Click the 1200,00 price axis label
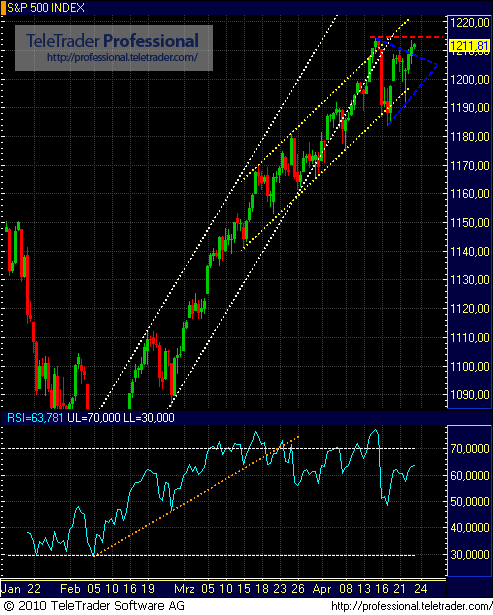 coord(469,80)
